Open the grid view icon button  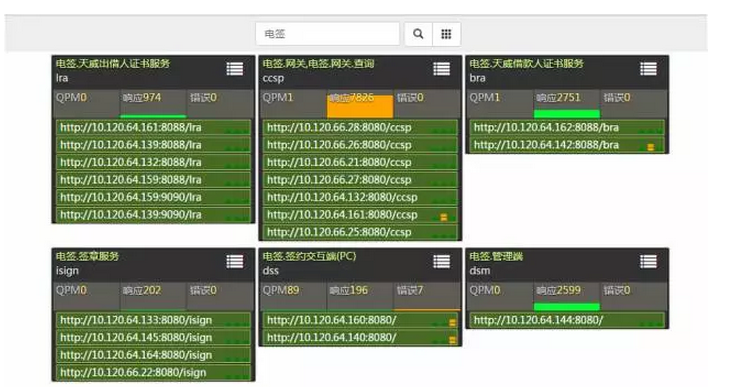tap(446, 34)
